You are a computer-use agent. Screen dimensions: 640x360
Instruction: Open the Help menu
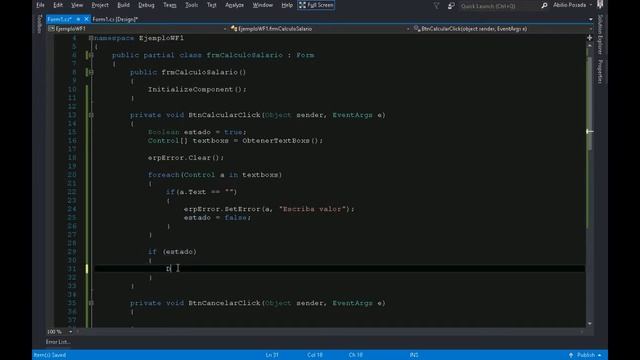point(287,5)
